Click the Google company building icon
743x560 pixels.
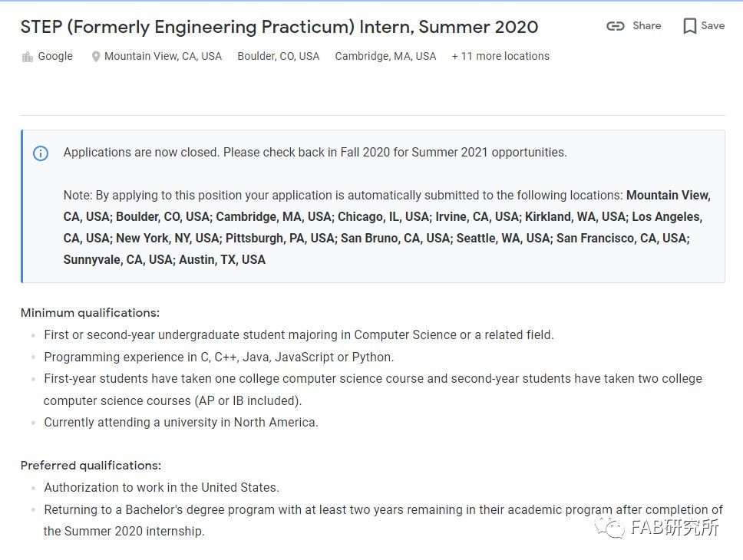28,57
